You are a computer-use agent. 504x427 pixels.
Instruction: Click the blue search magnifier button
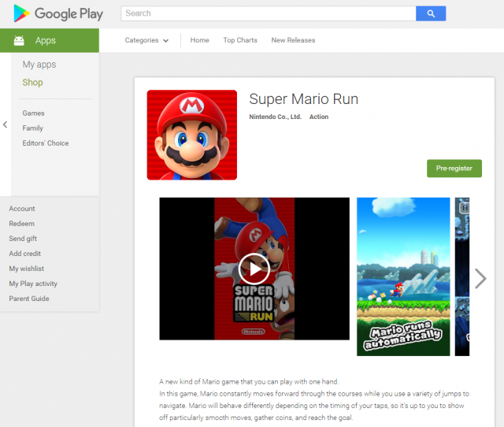tap(431, 13)
